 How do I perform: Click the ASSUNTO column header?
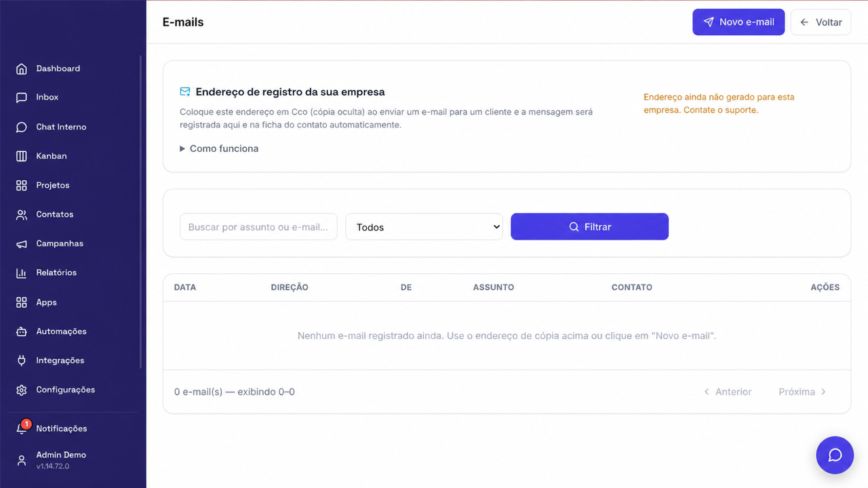[494, 287]
